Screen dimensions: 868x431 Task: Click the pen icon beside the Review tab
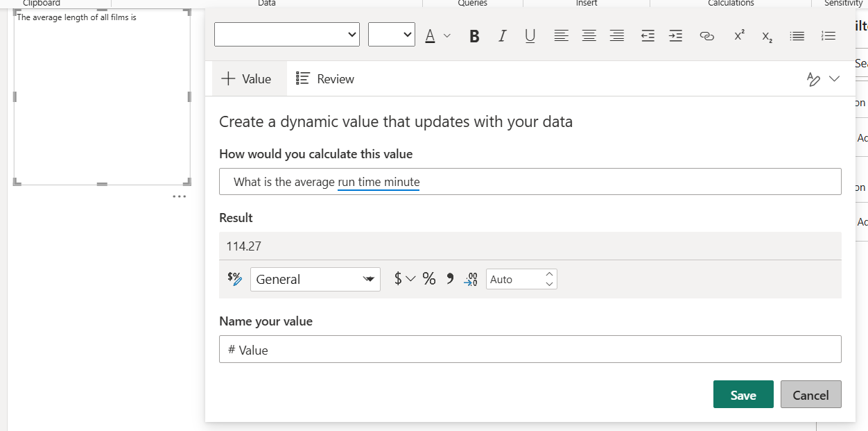(x=814, y=80)
